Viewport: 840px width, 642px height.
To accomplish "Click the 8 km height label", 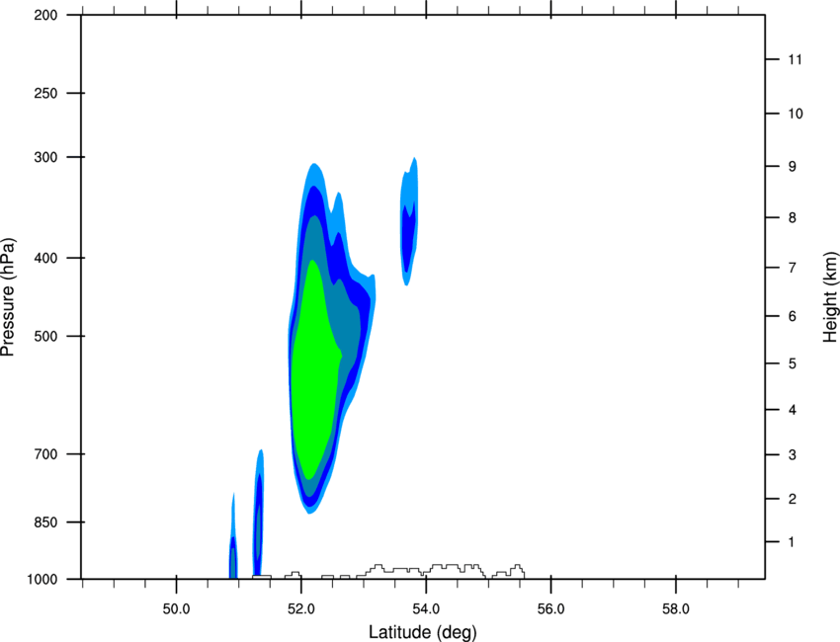I will tap(793, 217).
